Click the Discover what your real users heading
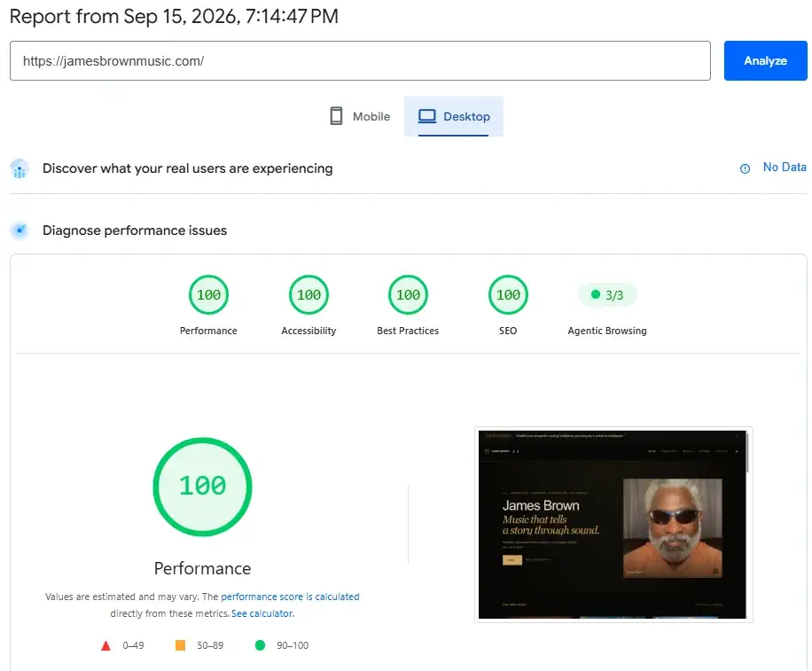 pyautogui.click(x=187, y=168)
